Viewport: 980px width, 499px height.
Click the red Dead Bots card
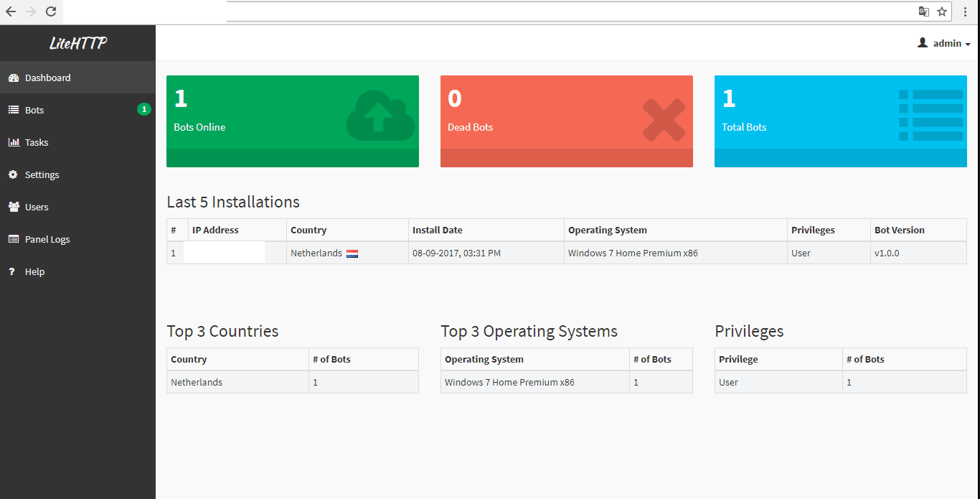pos(566,121)
